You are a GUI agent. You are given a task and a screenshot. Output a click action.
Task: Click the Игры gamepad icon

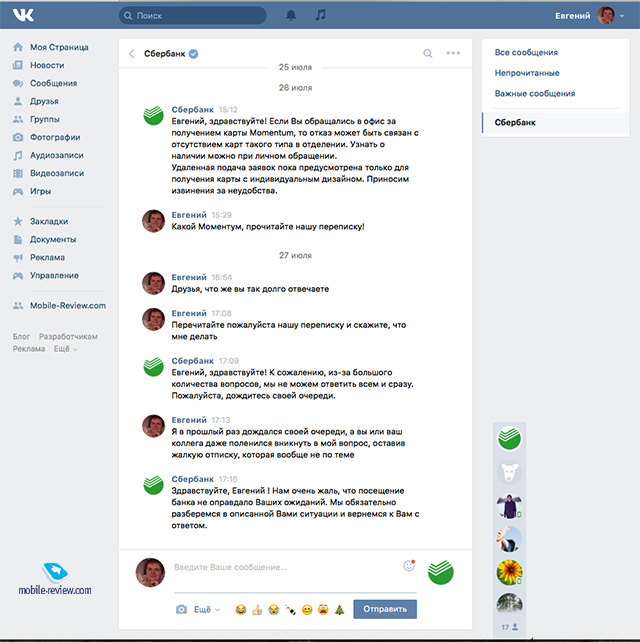click(18, 191)
